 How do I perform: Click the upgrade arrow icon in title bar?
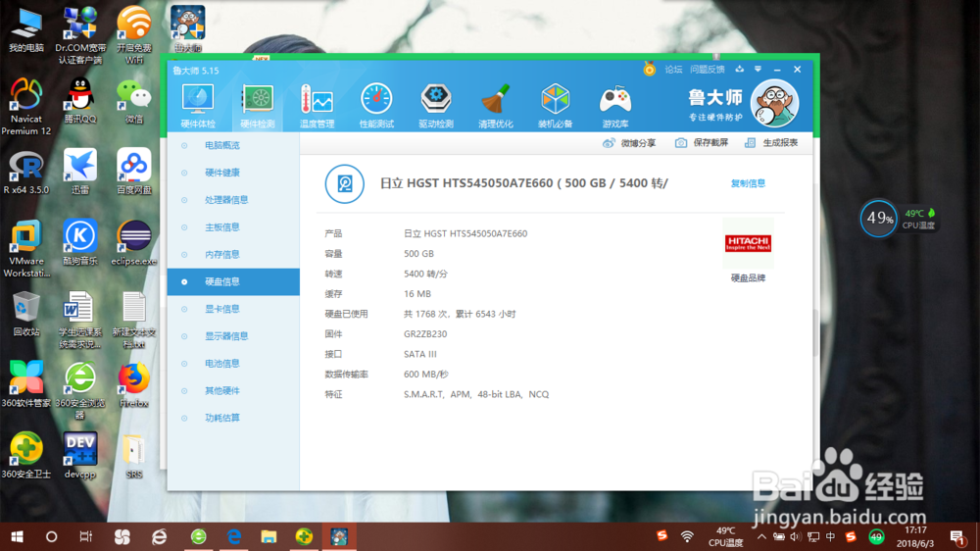pyautogui.click(x=739, y=70)
